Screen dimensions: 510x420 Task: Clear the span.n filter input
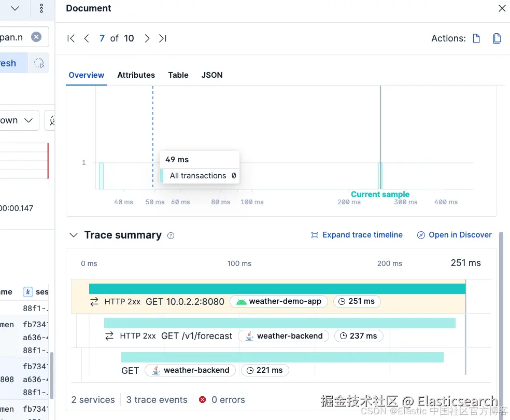[x=36, y=37]
